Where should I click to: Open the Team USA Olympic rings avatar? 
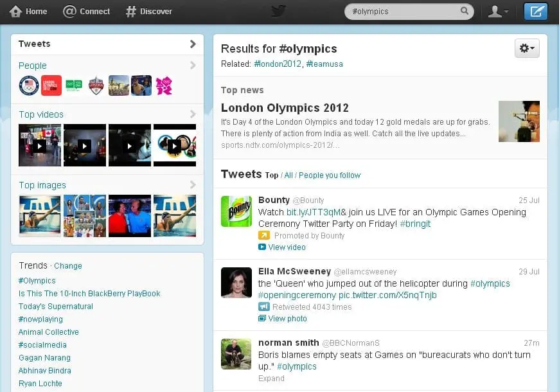tap(29, 85)
